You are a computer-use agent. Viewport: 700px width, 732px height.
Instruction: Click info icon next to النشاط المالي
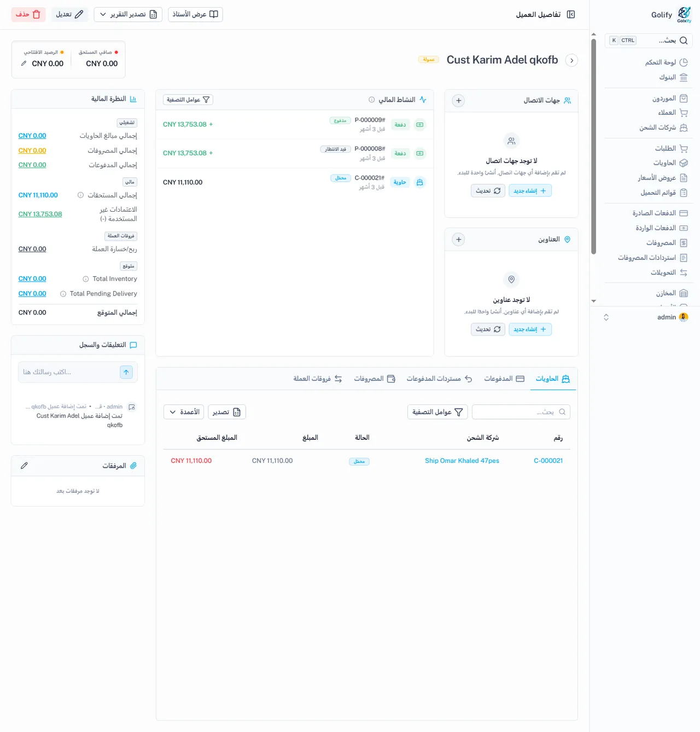tap(372, 100)
